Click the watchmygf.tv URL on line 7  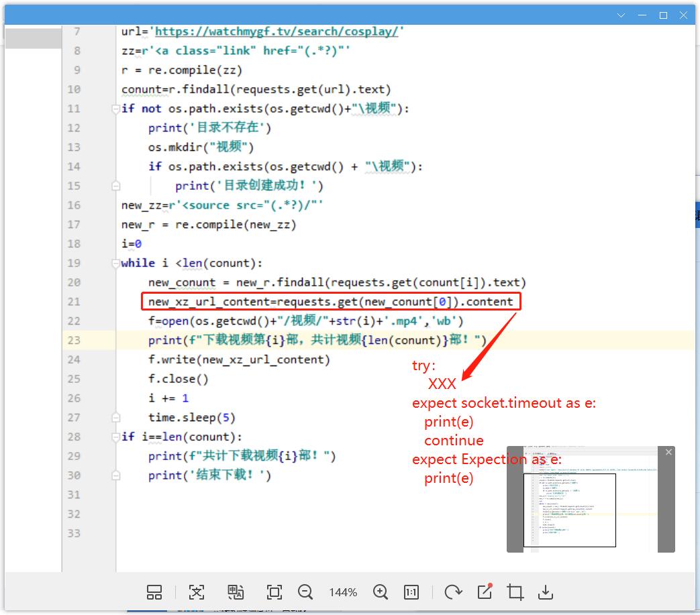[277, 32]
